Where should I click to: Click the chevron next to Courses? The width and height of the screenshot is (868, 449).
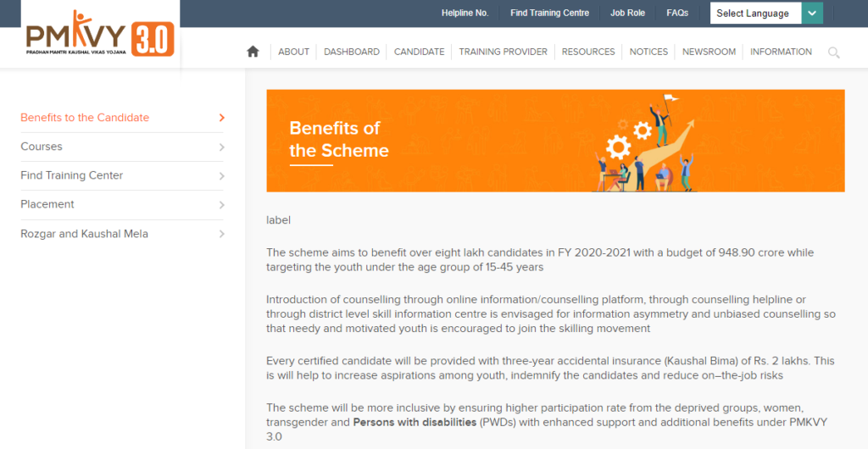pyautogui.click(x=222, y=147)
